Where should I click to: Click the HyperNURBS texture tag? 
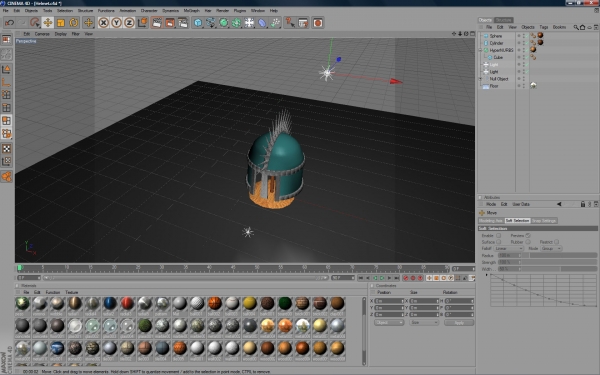pos(533,50)
